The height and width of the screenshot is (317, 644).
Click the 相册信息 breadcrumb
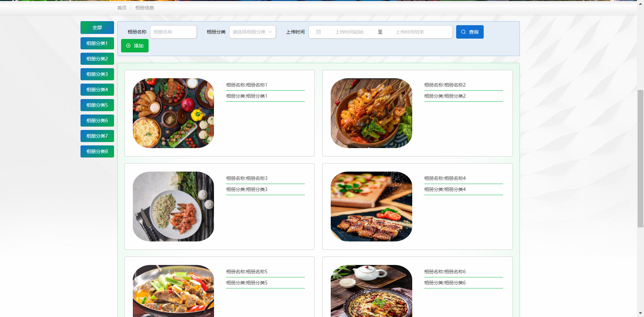click(x=145, y=8)
